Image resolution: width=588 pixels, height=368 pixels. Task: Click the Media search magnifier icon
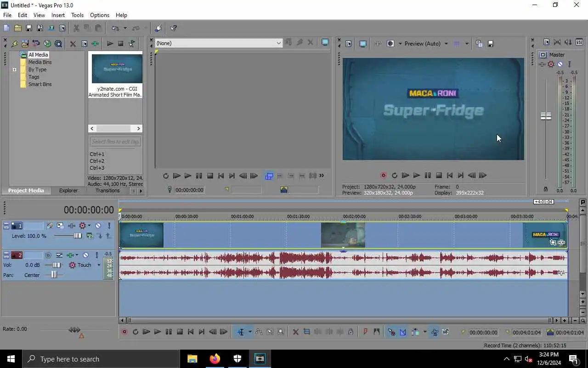58,44
